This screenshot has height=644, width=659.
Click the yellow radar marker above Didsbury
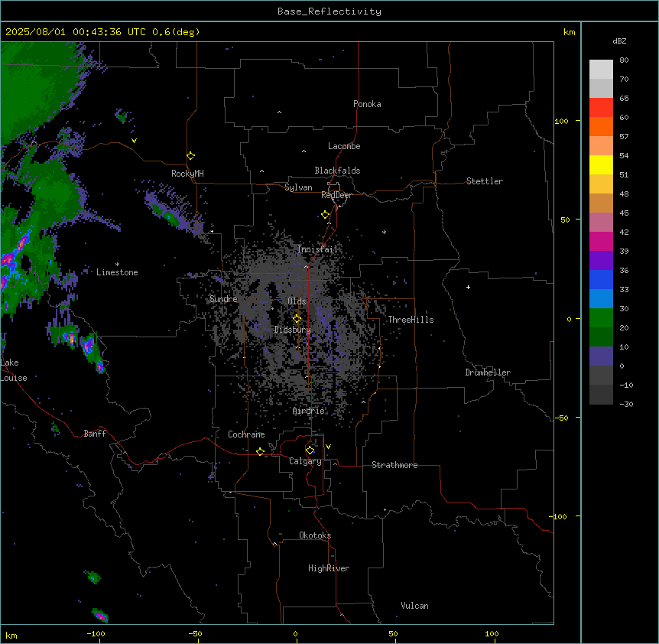pos(297,319)
